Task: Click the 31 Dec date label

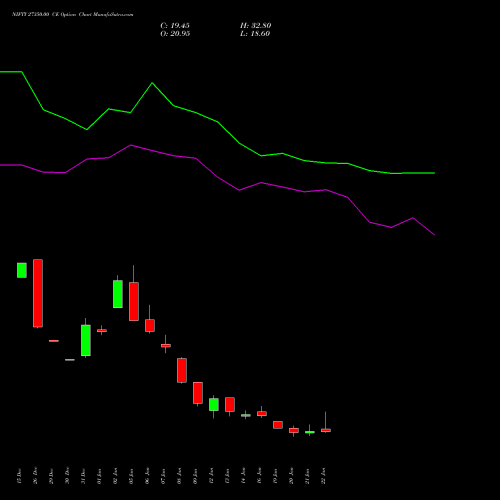Action: (x=83, y=476)
